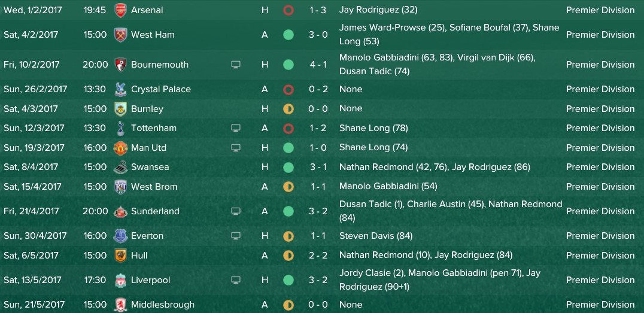Click the TV icon on Everton fixture

point(235,236)
